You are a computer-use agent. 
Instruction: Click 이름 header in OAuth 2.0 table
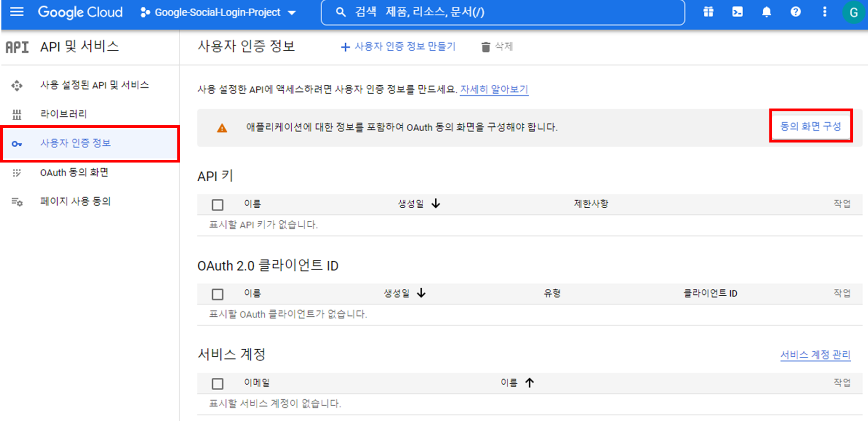pyautogui.click(x=252, y=293)
